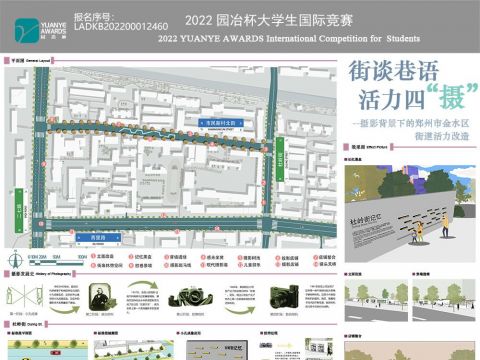Click the film camera with strap image
The height and width of the screenshot is (360, 480).
click(x=190, y=296)
